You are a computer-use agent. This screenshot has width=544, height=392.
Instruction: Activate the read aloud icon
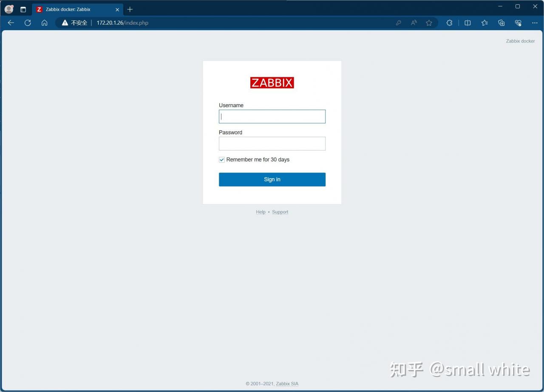coord(414,23)
